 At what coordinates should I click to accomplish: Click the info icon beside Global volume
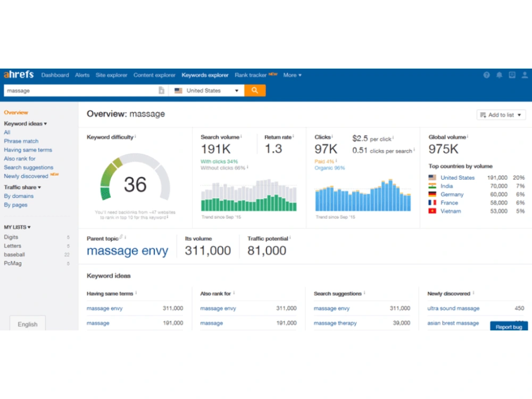[468, 136]
